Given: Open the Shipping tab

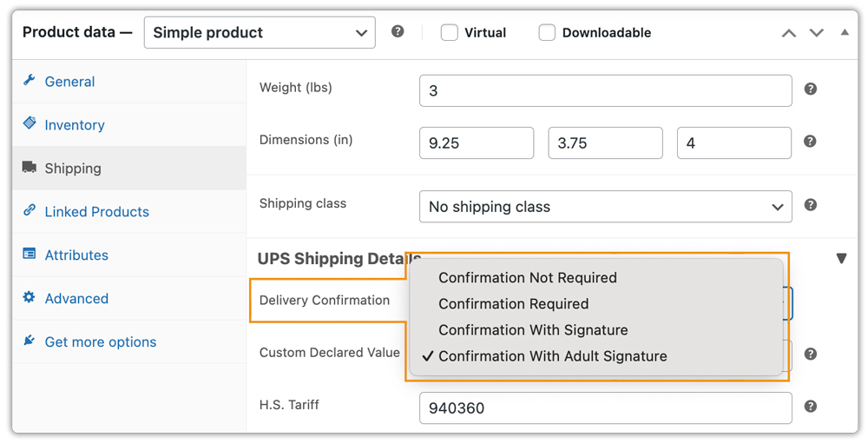Looking at the screenshot, I should (x=129, y=168).
